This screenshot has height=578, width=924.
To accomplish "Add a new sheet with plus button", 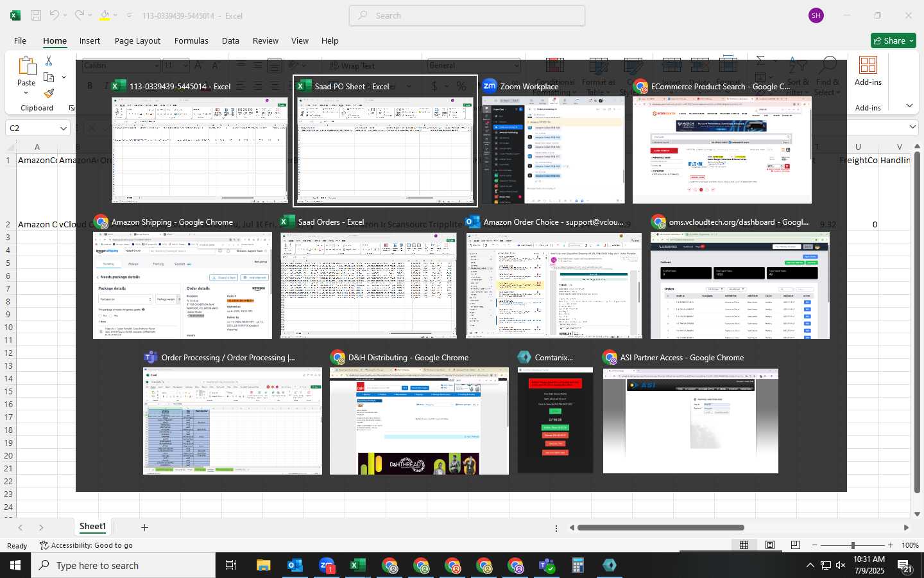I will coord(144,527).
